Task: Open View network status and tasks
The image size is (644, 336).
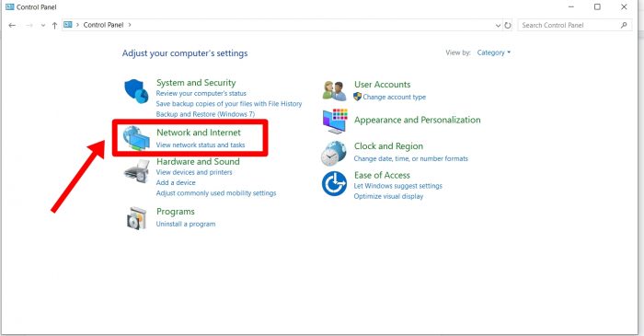Action: click(x=201, y=145)
